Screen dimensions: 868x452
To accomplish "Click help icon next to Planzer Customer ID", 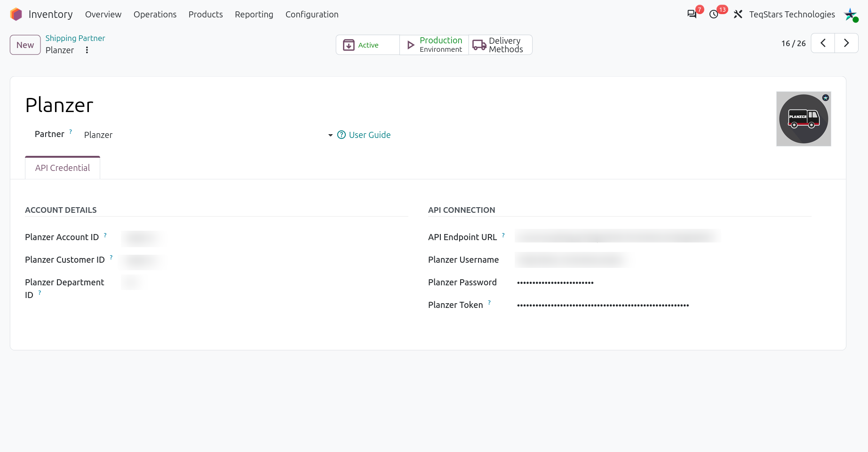I will pos(111,257).
